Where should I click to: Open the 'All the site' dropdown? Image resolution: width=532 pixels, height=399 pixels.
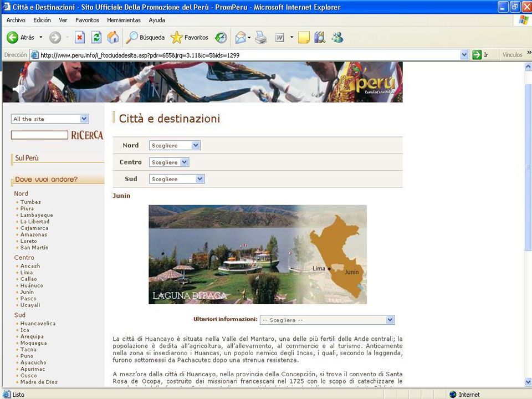pyautogui.click(x=50, y=119)
